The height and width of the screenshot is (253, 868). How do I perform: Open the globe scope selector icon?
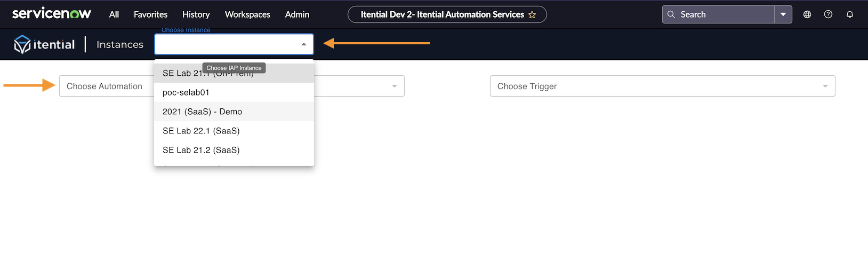point(807,14)
